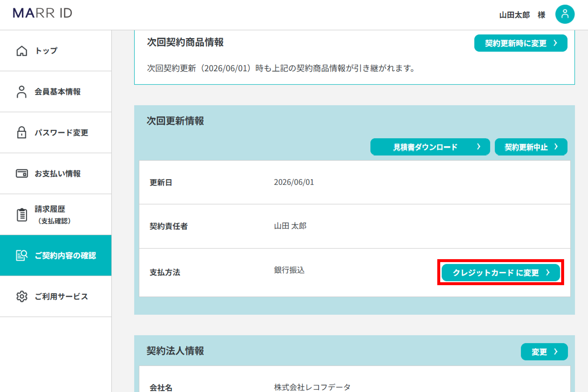The image size is (588, 392).
Task: Click the 次回契約更新 notice sentence
Action: tap(281, 68)
